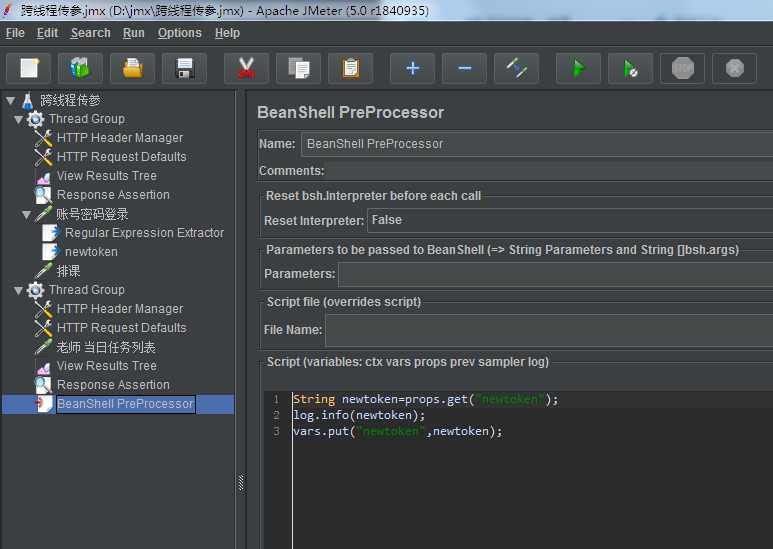Open the Search menu
Viewport: 773px width, 549px height.
tap(91, 33)
